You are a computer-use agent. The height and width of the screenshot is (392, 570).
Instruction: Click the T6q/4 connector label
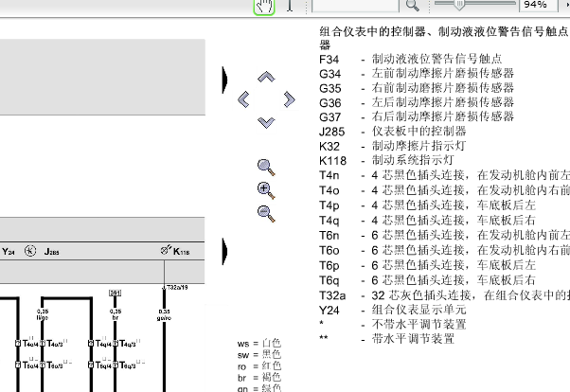pos(103,365)
